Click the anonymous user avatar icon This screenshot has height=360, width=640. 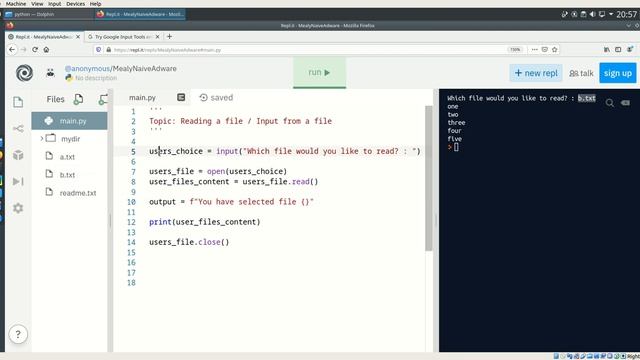pyautogui.click(x=50, y=73)
